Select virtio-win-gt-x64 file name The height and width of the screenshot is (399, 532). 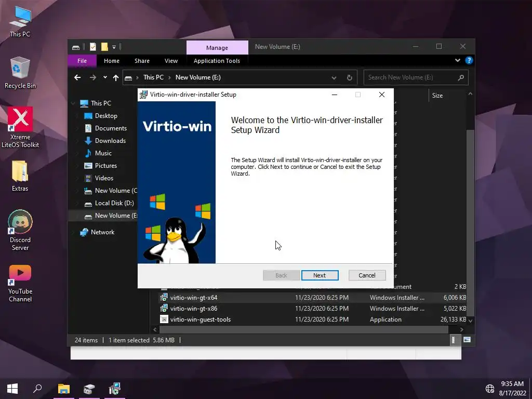[x=194, y=298]
